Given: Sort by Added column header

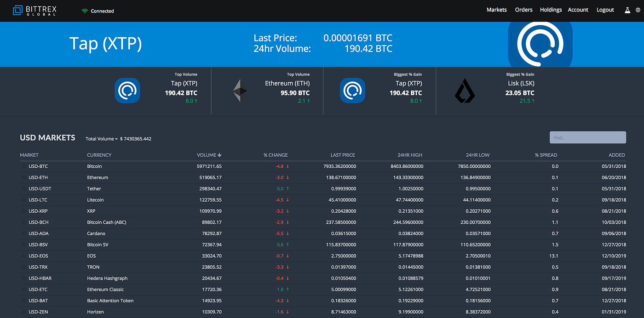Looking at the screenshot, I should point(617,155).
